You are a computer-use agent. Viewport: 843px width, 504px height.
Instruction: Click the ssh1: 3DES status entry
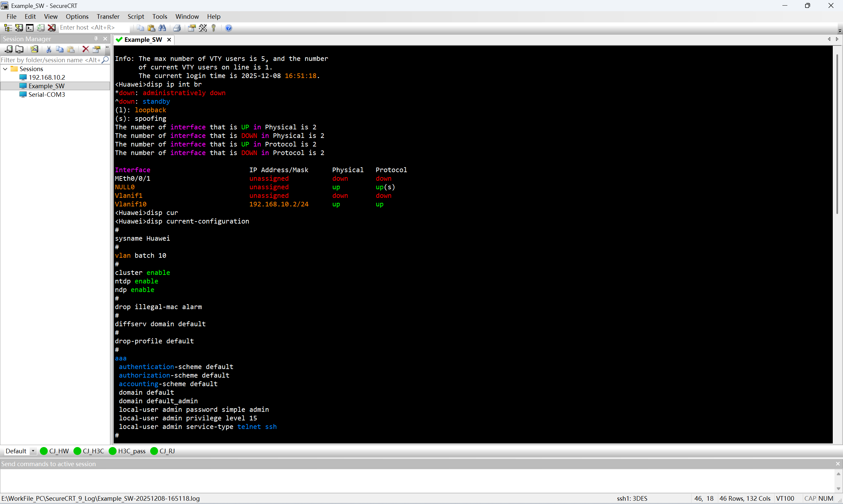(x=632, y=498)
